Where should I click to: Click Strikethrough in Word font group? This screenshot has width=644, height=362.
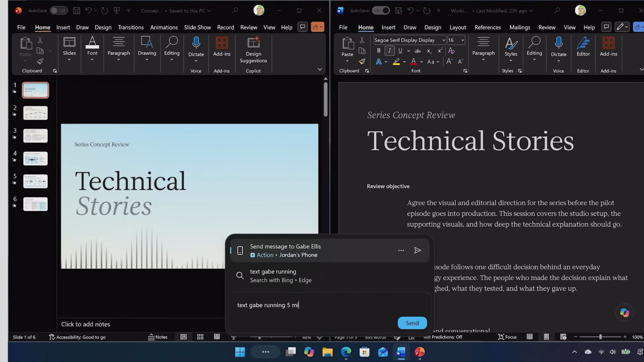[418, 51]
